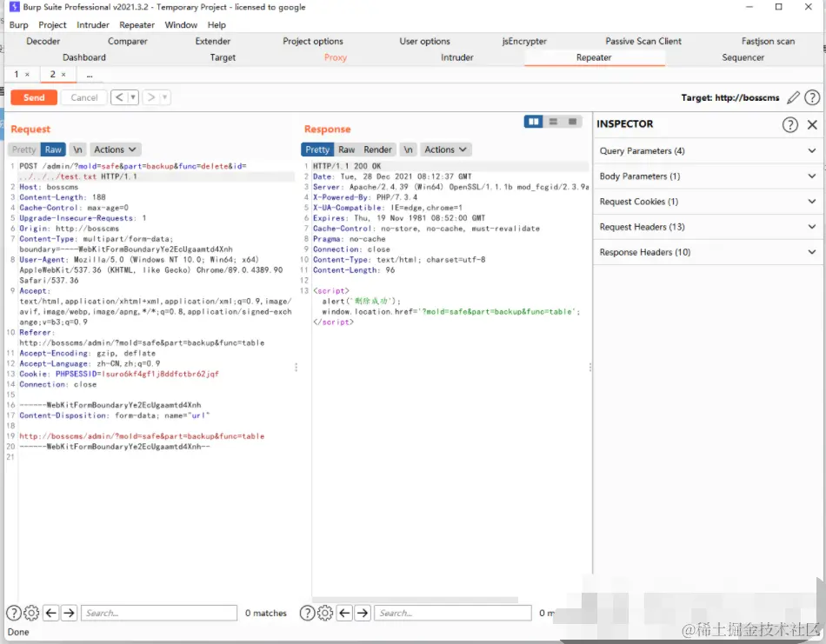Viewport: 826px width, 644px height.
Task: Open back history dropdown arrow
Action: pyautogui.click(x=133, y=97)
